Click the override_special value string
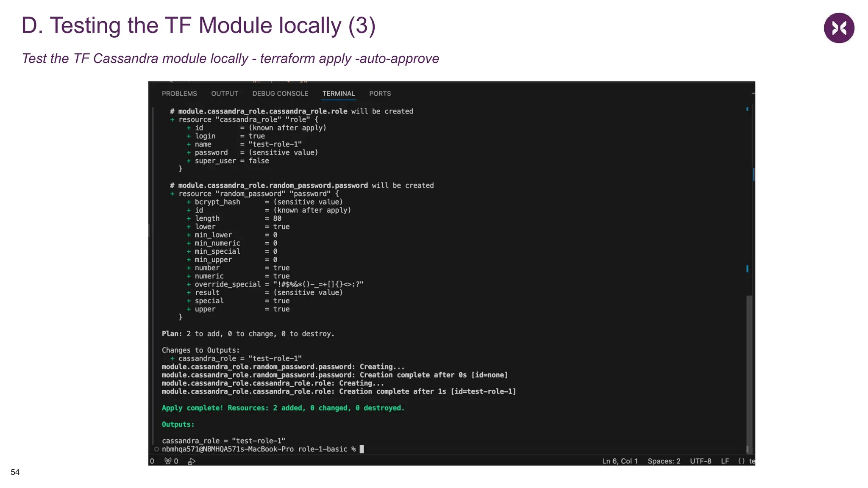 318,284
